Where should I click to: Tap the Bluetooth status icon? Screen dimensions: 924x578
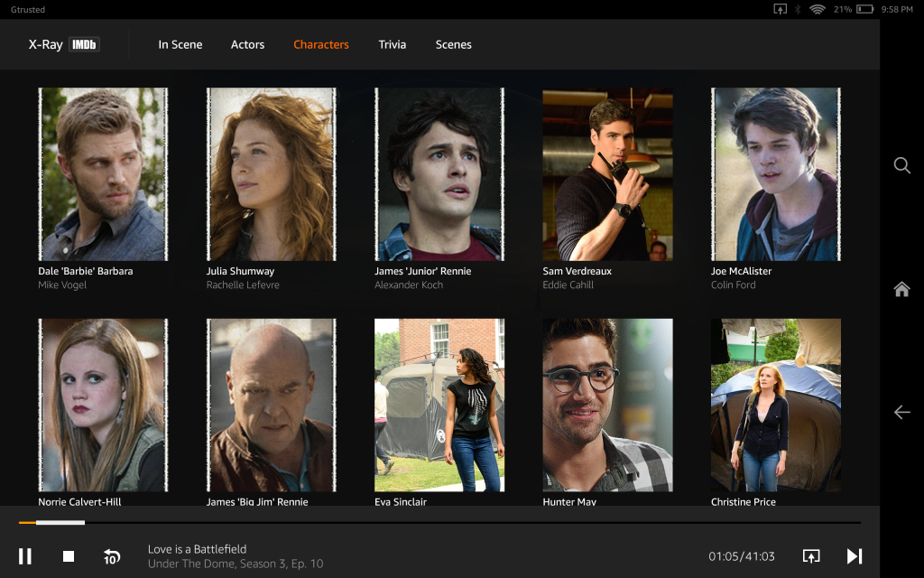798,9
